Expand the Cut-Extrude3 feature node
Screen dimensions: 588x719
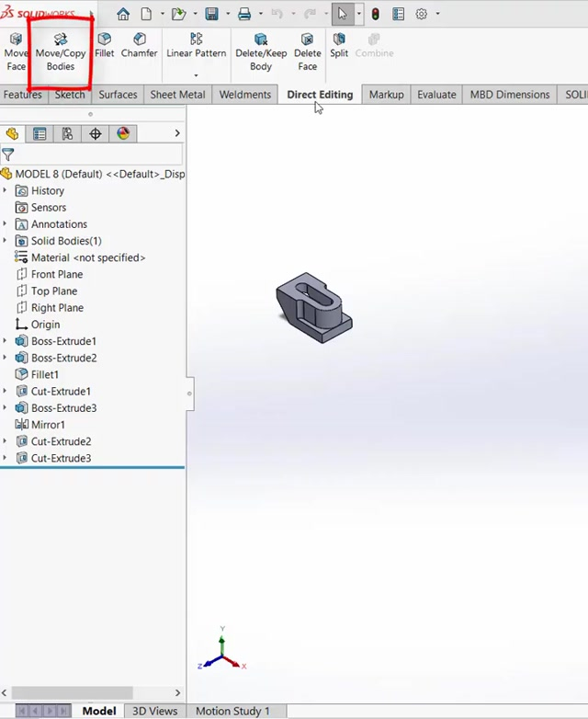(x=6, y=458)
